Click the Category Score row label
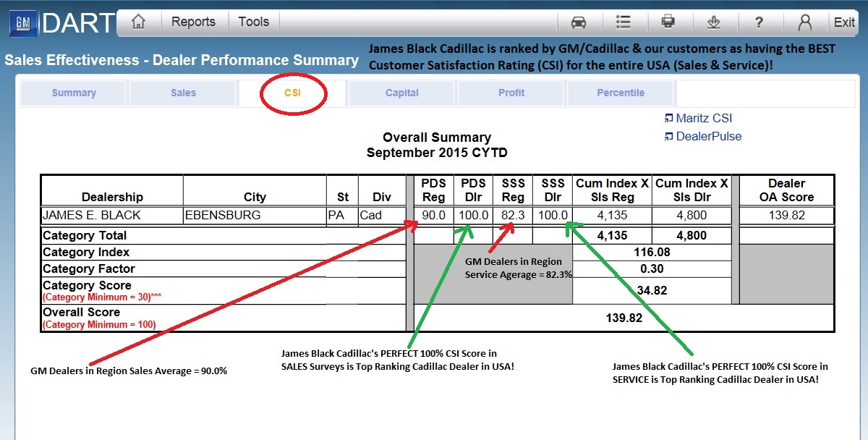The width and height of the screenshot is (868, 440). tap(87, 285)
